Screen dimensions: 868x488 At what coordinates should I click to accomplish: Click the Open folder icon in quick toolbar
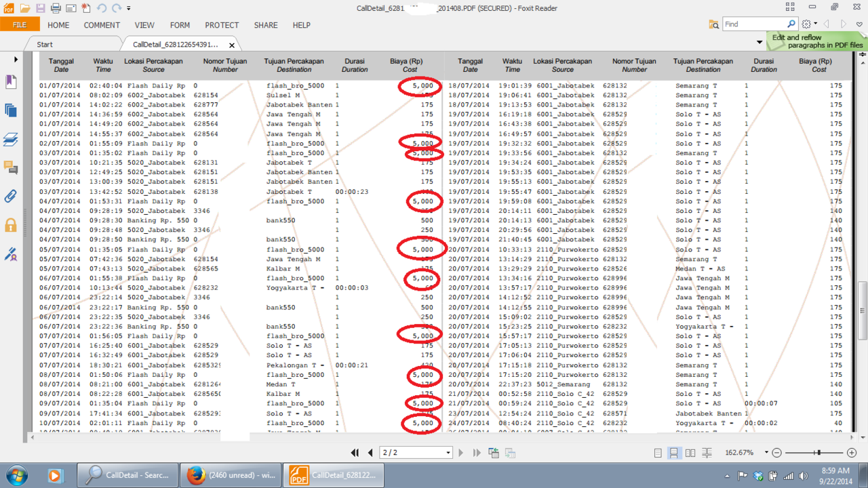(25, 8)
